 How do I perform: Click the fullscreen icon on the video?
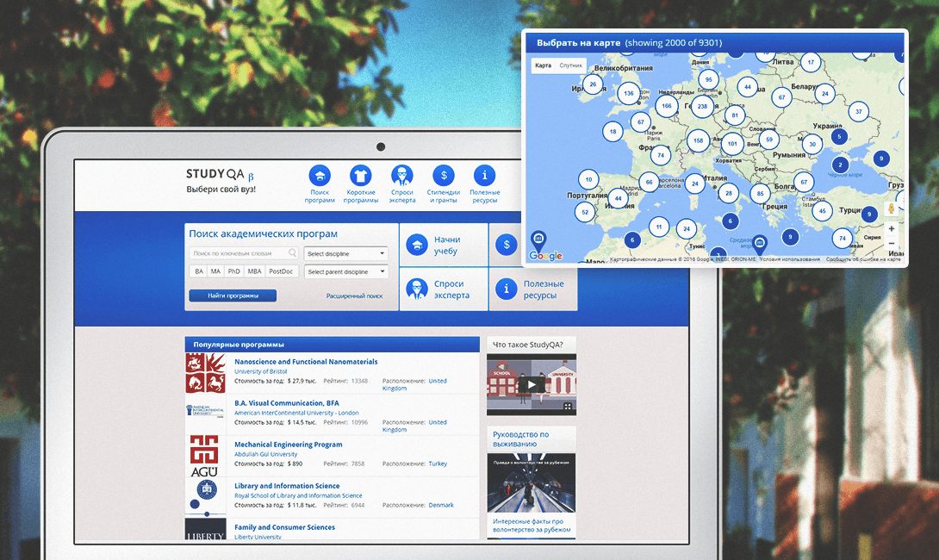(x=568, y=408)
